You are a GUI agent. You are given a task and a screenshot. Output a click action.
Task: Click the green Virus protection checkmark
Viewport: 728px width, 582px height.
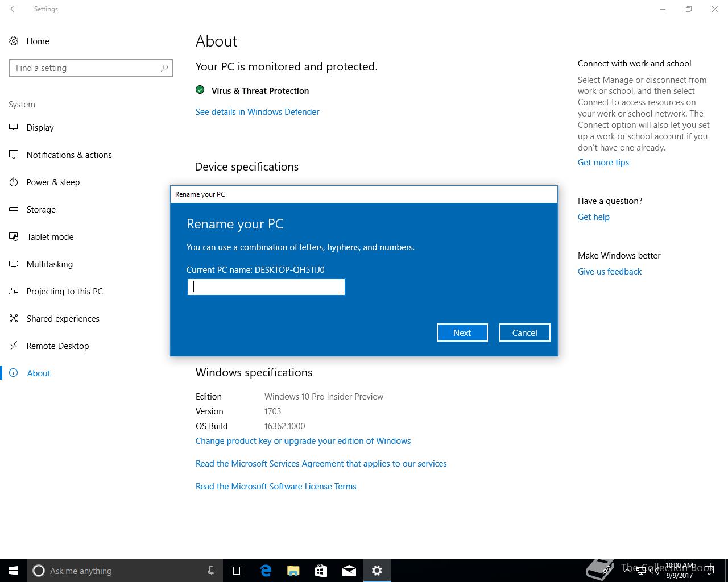coord(200,90)
